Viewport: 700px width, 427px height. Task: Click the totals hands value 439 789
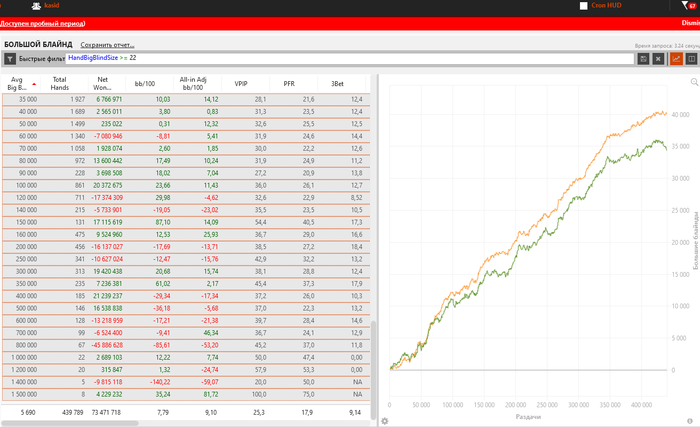72,412
